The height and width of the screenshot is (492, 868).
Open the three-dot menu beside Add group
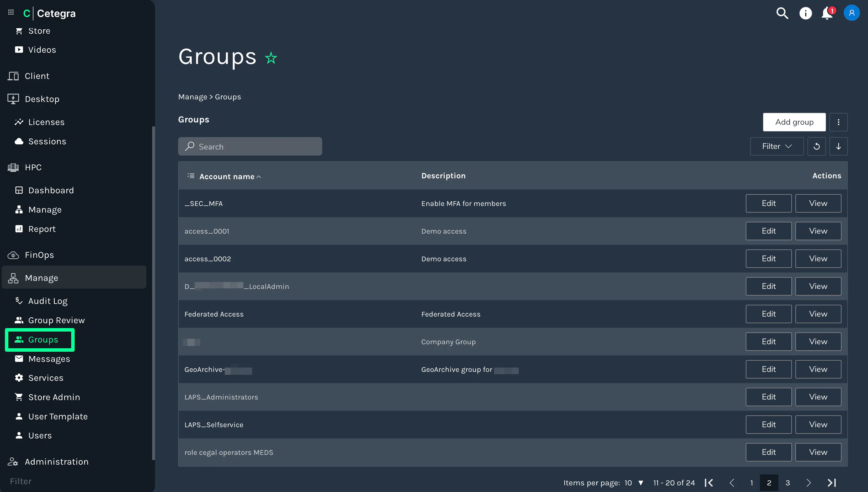coord(839,122)
